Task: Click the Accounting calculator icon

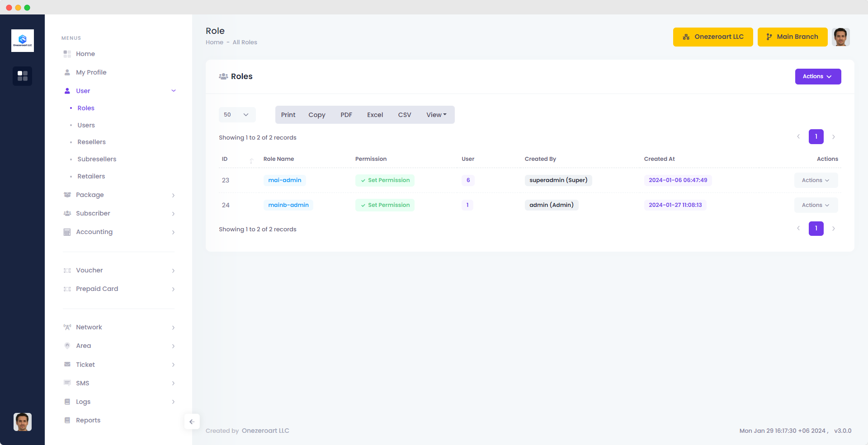Action: tap(67, 232)
